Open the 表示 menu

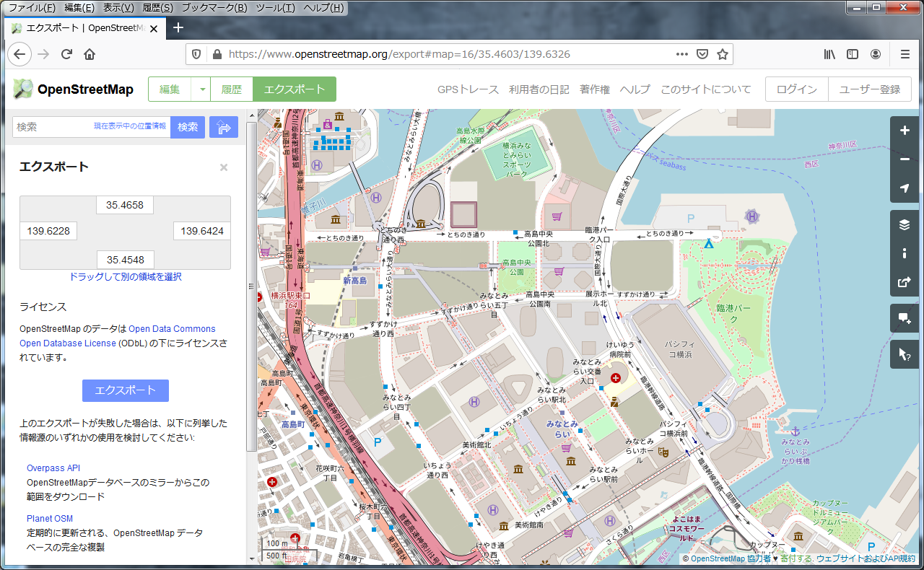point(118,8)
